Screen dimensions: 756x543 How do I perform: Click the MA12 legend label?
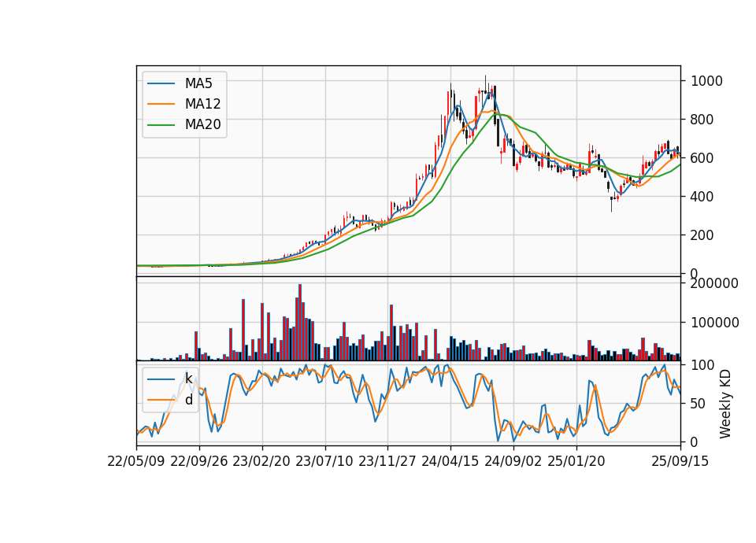(x=202, y=104)
